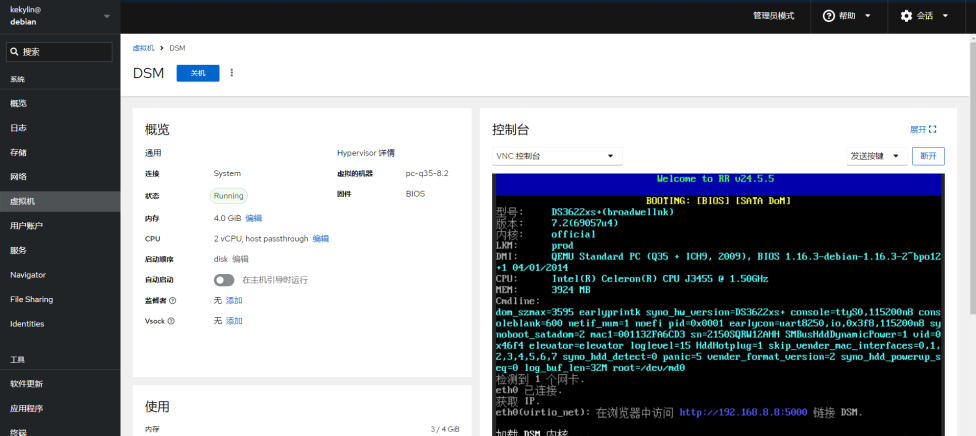Expand the Help menu caret
Viewport: 976px width, 436px height.
coord(868,16)
